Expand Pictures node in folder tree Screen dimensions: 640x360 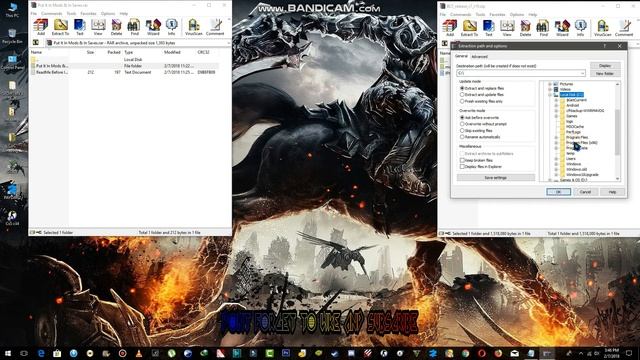point(550,84)
